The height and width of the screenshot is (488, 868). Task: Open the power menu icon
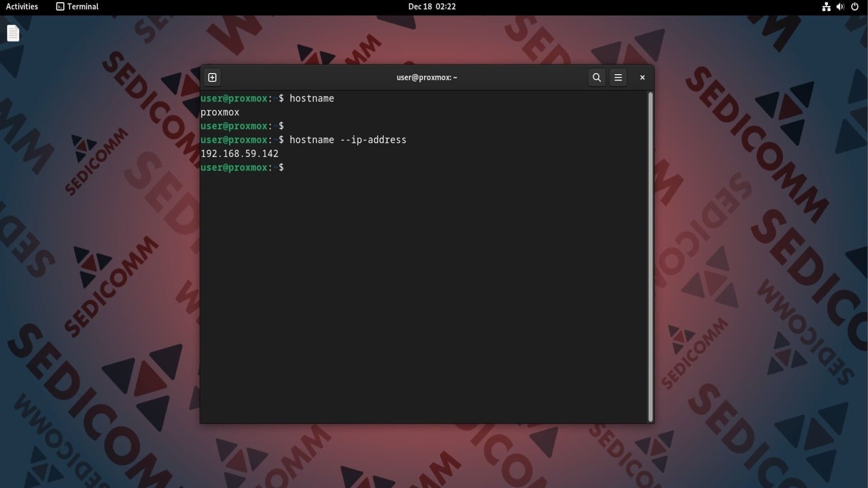pyautogui.click(x=854, y=7)
